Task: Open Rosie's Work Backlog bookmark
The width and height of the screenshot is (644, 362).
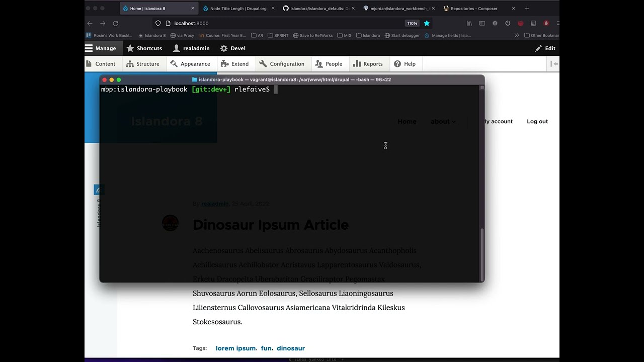Action: click(109, 36)
